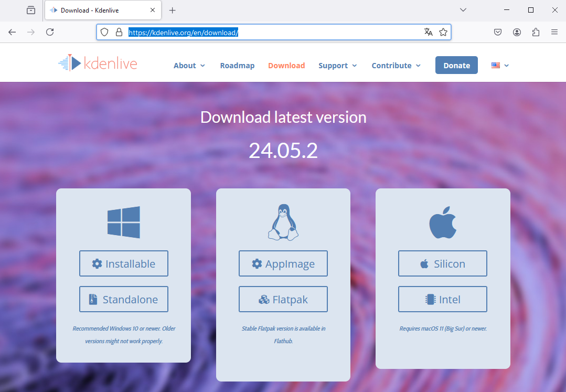This screenshot has width=566, height=392.
Task: Download the Linux AppImage
Action: (283, 263)
